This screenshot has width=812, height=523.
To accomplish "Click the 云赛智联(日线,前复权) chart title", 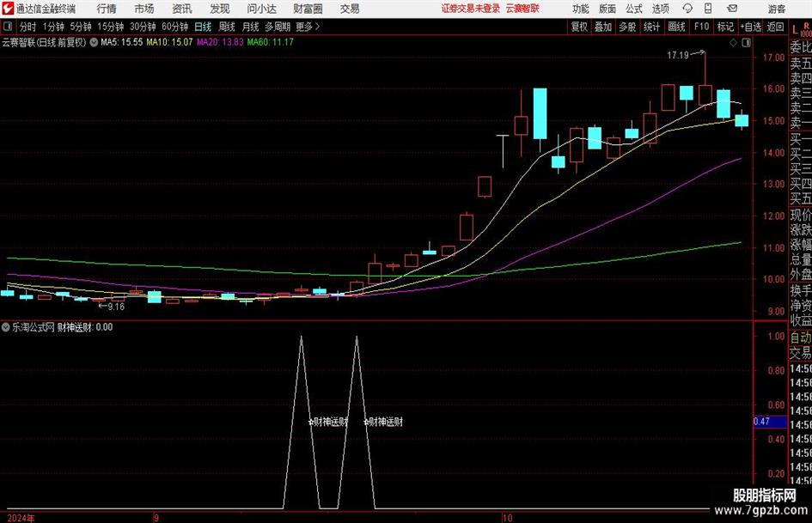I will [44, 42].
